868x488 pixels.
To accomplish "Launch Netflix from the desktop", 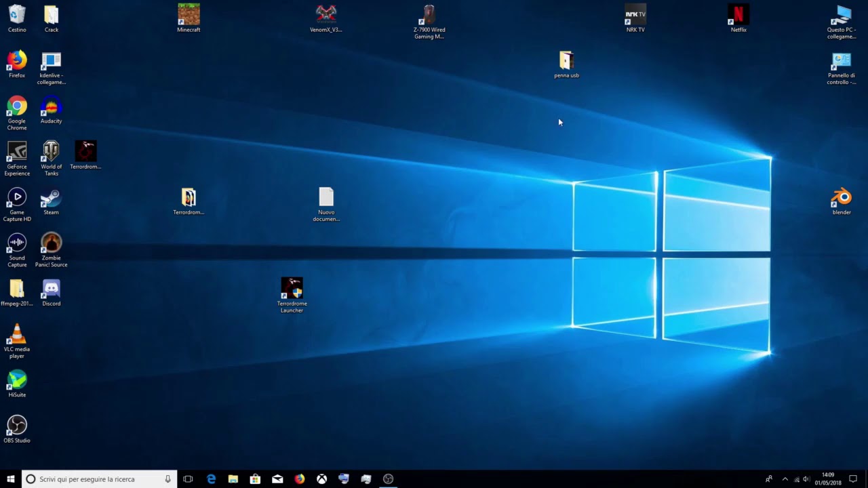I will click(x=738, y=19).
